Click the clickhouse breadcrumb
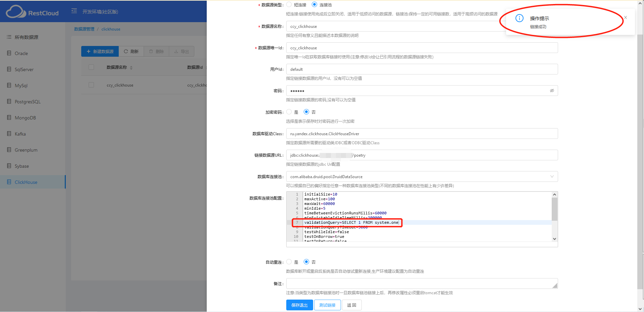Screen dimensions: 644x312 (111, 29)
